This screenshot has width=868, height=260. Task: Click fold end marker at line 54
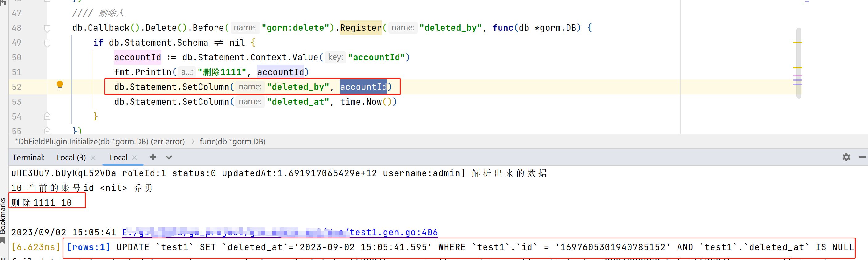coord(47,116)
